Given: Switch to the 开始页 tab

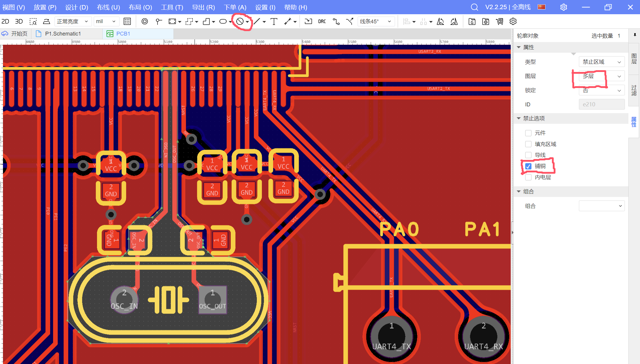Looking at the screenshot, I should click(x=15, y=34).
